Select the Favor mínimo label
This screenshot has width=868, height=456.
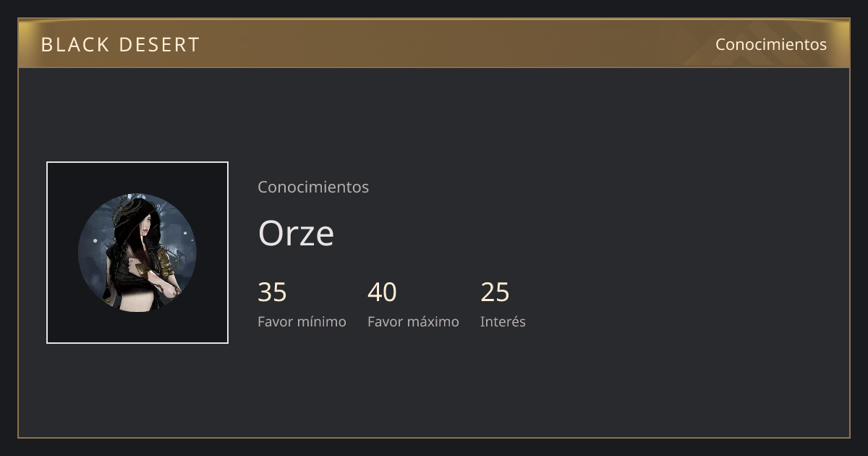[x=302, y=321]
